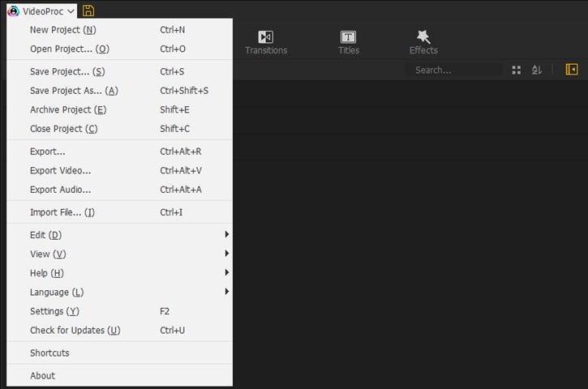
Task: Select About in the menu
Action: pyautogui.click(x=119, y=375)
